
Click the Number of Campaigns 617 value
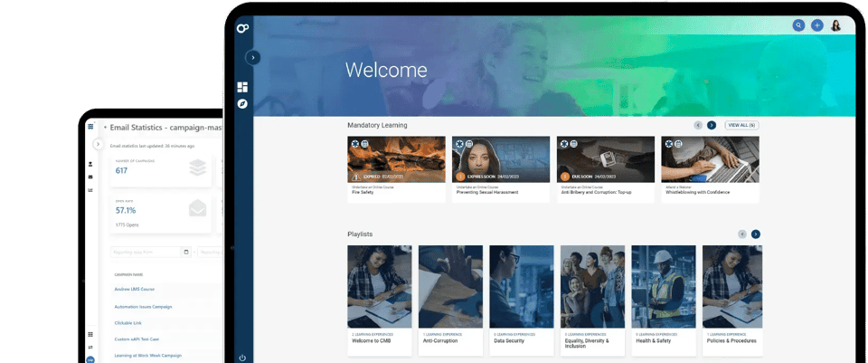[x=121, y=171]
